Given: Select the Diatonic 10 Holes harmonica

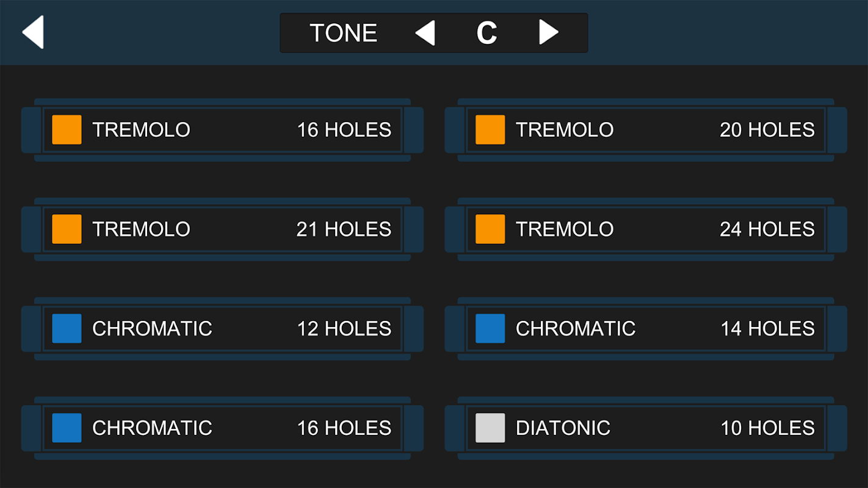Looking at the screenshot, I should pos(646,428).
